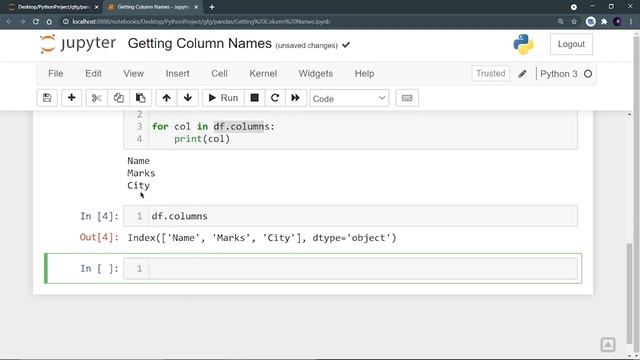Paste cells below icon
Screen dimensions: 640x360
tap(140, 98)
